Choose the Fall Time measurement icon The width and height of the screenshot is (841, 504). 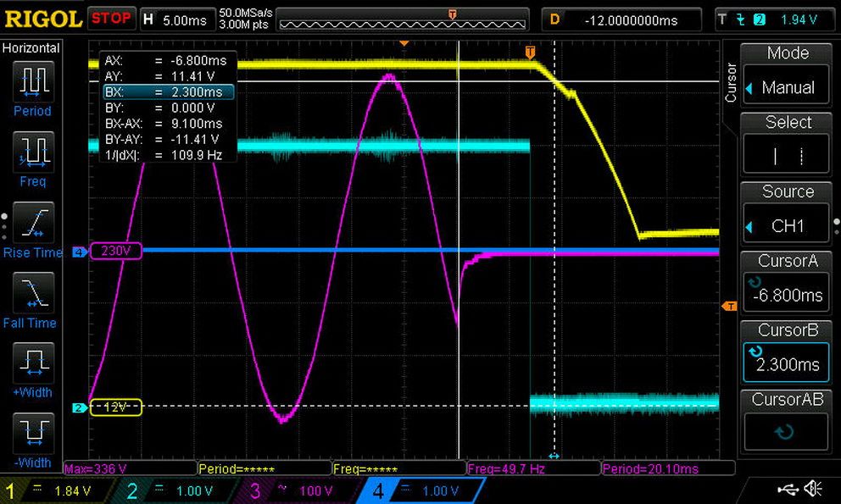tap(33, 292)
